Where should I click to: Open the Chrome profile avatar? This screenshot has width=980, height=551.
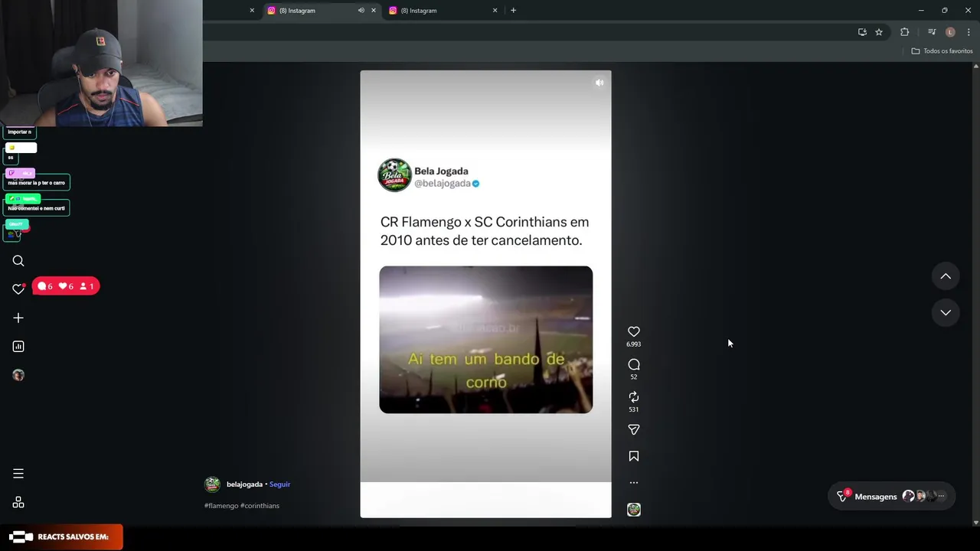click(950, 32)
